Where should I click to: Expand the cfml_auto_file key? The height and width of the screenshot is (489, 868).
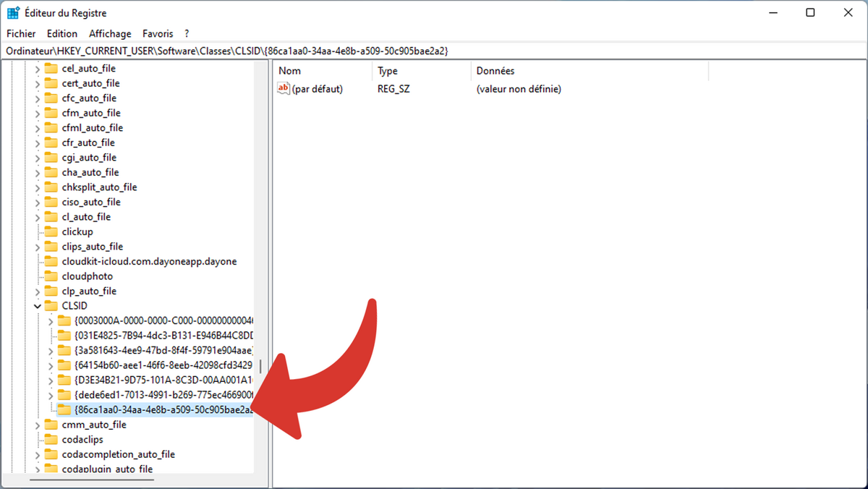(38, 128)
